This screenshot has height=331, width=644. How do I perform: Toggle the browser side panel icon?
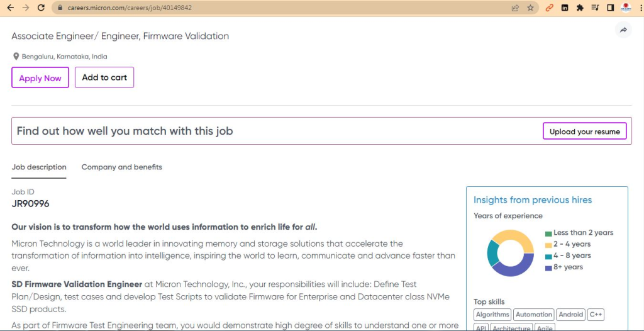[x=610, y=8]
